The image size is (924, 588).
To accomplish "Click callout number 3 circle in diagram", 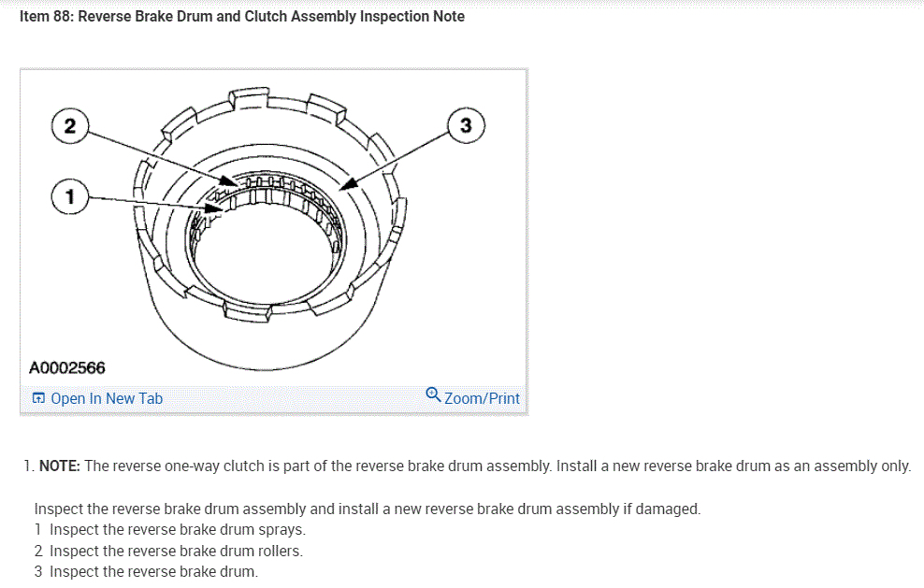I will click(467, 125).
